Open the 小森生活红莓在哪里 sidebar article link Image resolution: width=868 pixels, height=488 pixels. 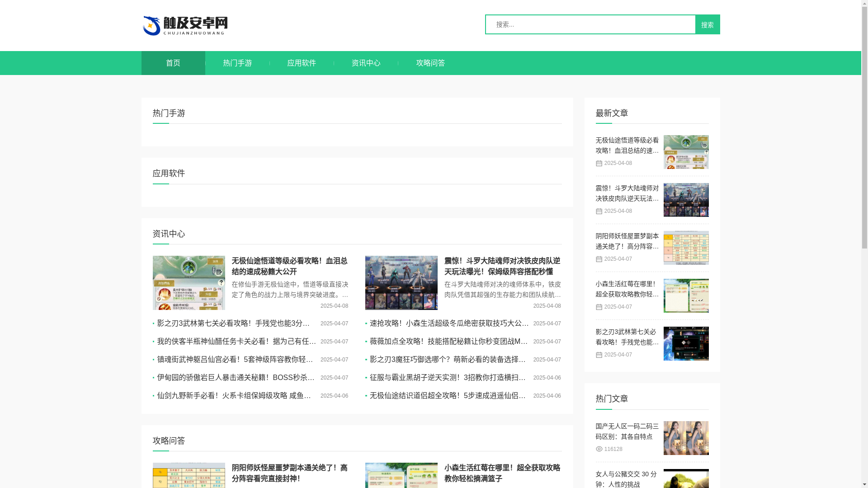tap(627, 289)
